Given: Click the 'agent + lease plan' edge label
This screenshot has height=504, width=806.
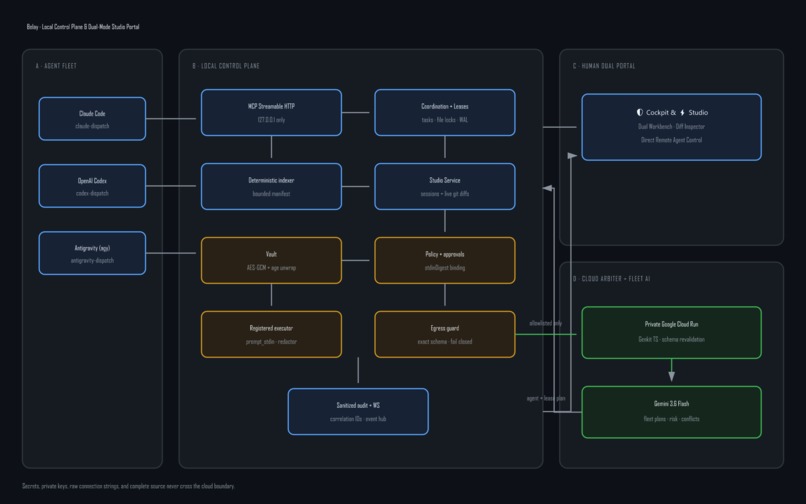Looking at the screenshot, I should 546,398.
